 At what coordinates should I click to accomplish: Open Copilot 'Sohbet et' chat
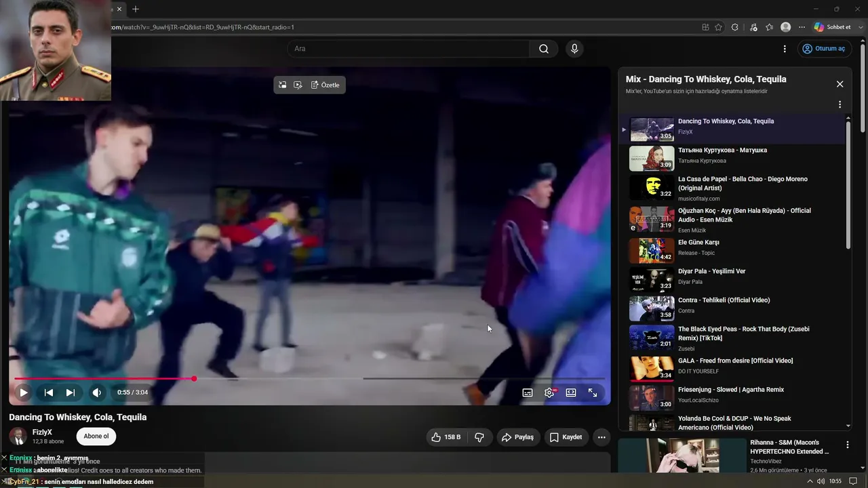[832, 27]
